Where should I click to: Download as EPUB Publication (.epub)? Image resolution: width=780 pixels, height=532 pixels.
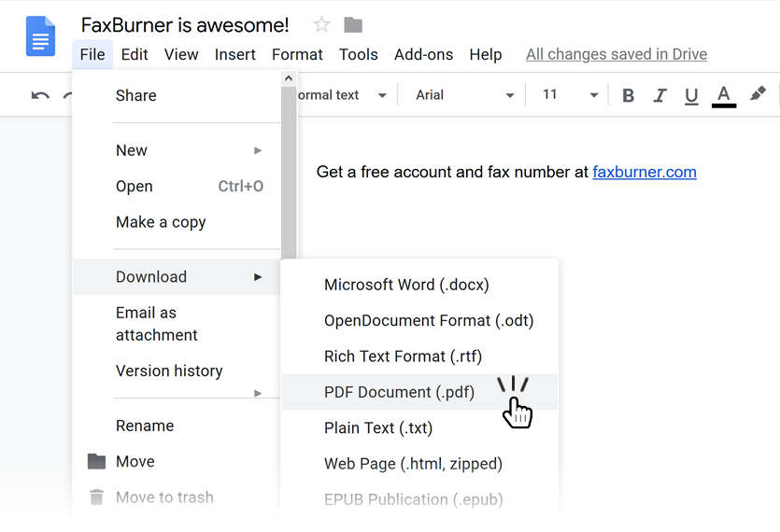(419, 499)
